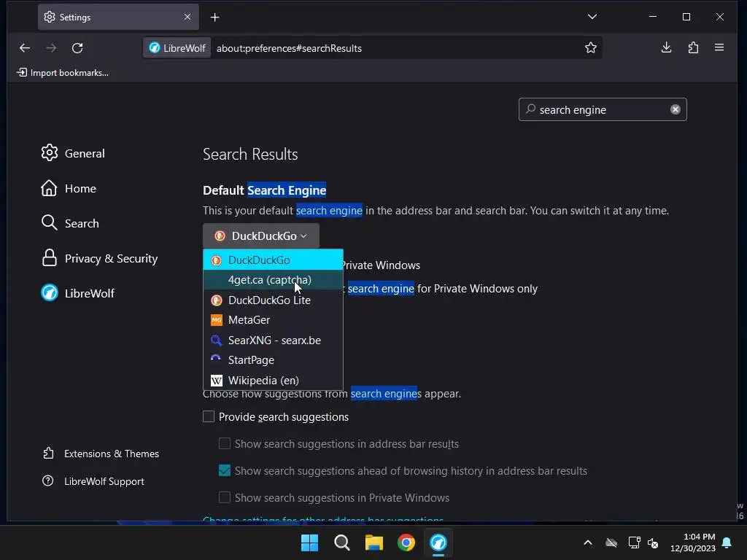Choose StartPage search engine
Image resolution: width=747 pixels, height=560 pixels.
273,360
